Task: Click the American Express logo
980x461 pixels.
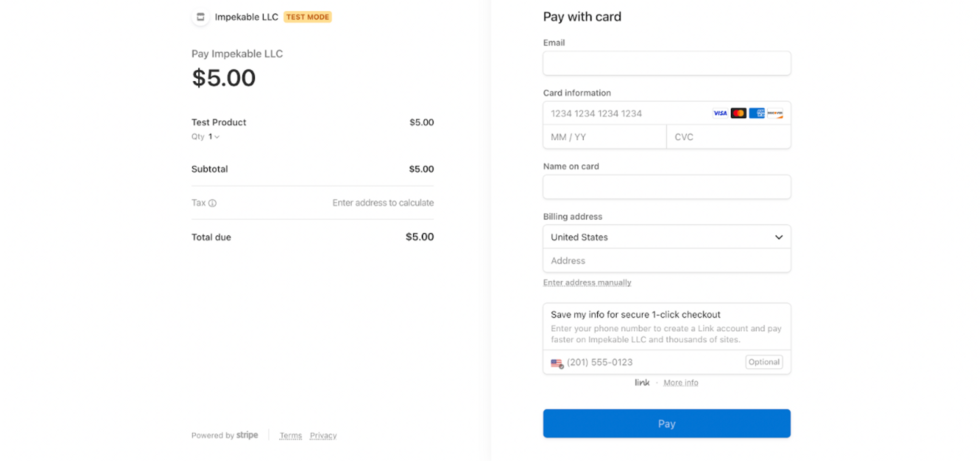Action: (757, 113)
